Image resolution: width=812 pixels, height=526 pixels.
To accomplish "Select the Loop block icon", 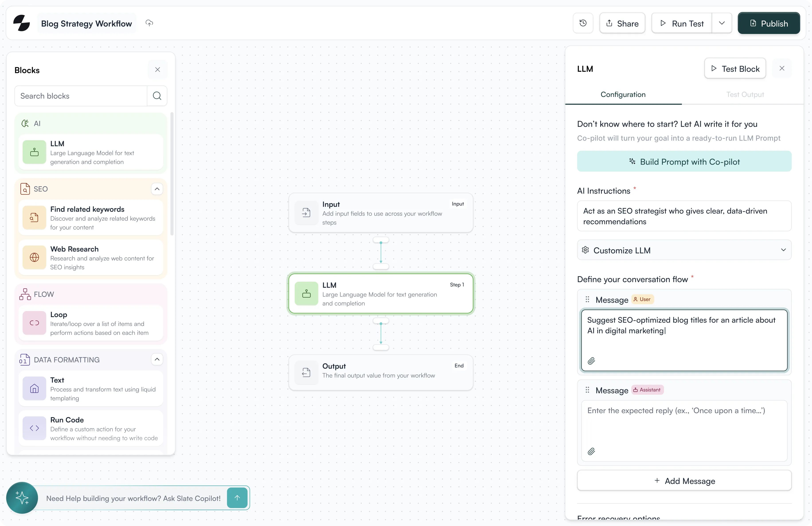I will (34, 323).
